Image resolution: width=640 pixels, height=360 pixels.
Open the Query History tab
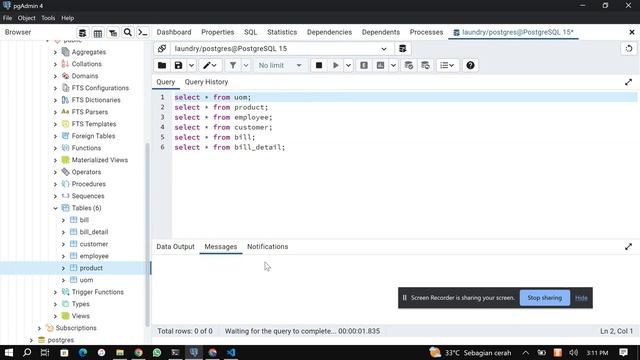click(x=206, y=82)
